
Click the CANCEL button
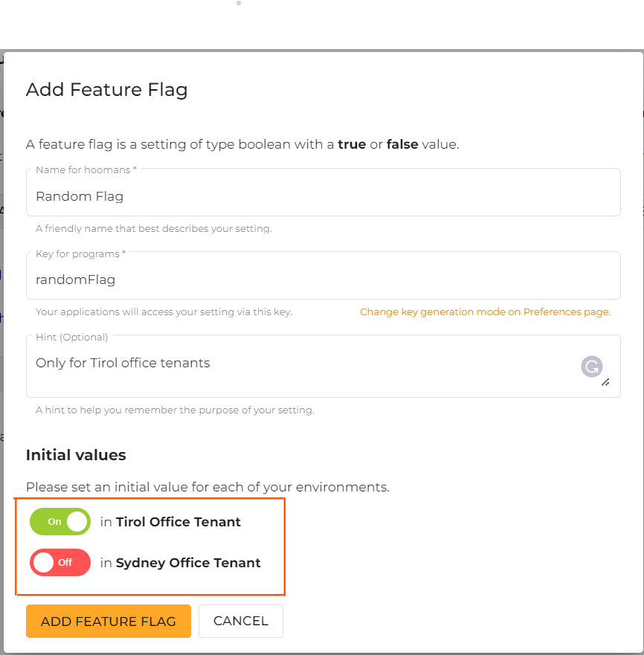coord(240,621)
